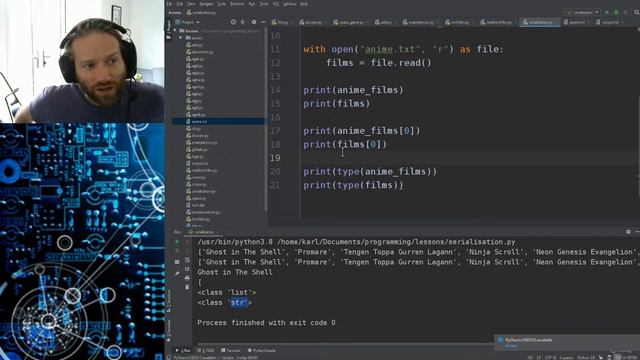This screenshot has height=360, width=640.
Task: Click the Stop square icon in Run panel
Action: [177, 262]
